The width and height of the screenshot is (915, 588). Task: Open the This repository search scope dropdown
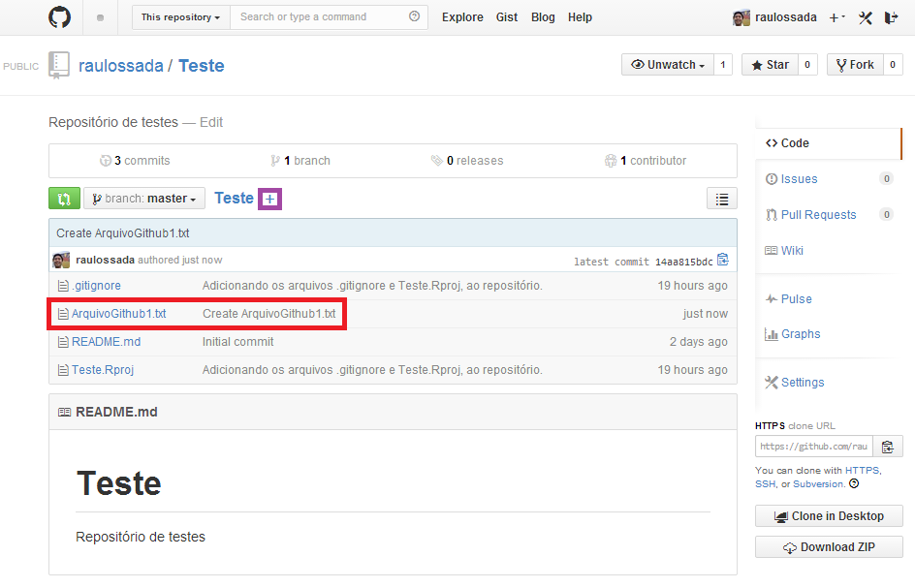(x=181, y=16)
